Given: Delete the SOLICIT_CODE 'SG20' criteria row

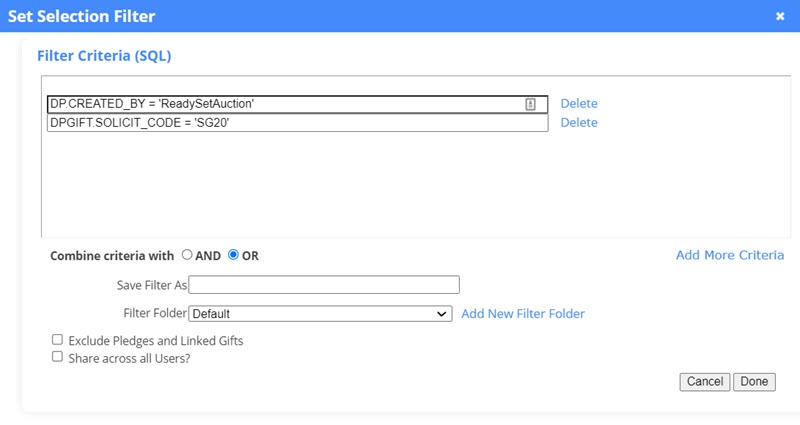Looking at the screenshot, I should 579,122.
